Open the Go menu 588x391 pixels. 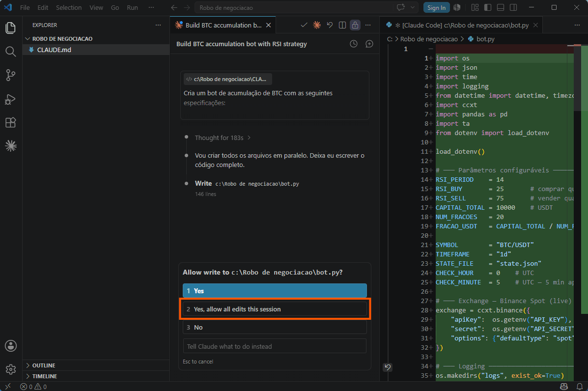(115, 7)
